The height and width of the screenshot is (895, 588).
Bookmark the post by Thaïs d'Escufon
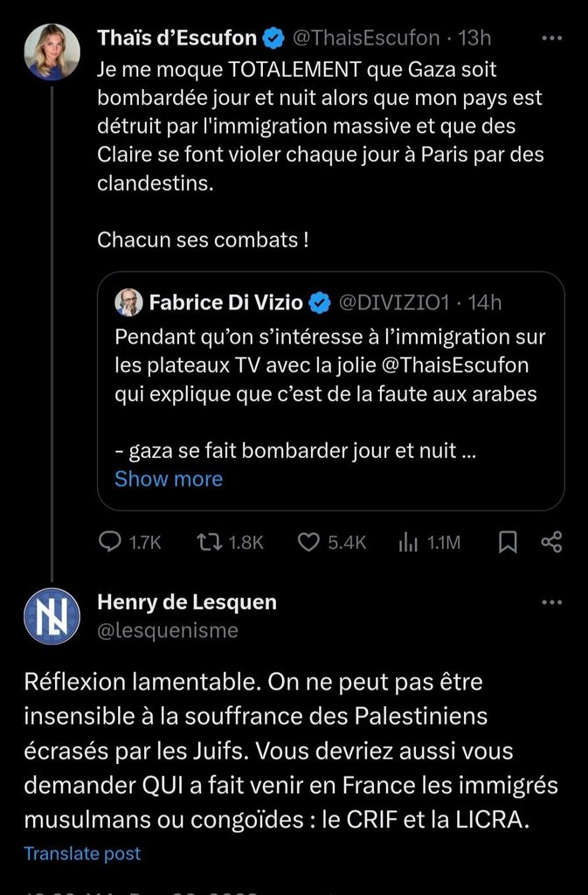click(x=508, y=543)
